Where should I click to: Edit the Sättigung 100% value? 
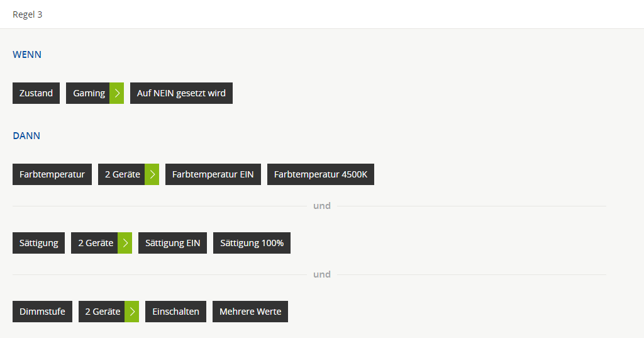252,243
